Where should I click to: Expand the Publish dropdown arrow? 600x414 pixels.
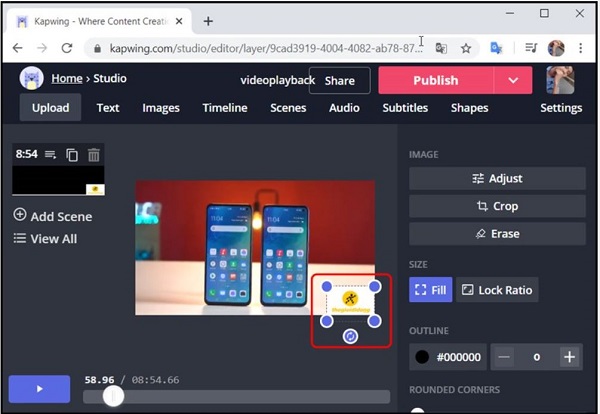click(513, 80)
